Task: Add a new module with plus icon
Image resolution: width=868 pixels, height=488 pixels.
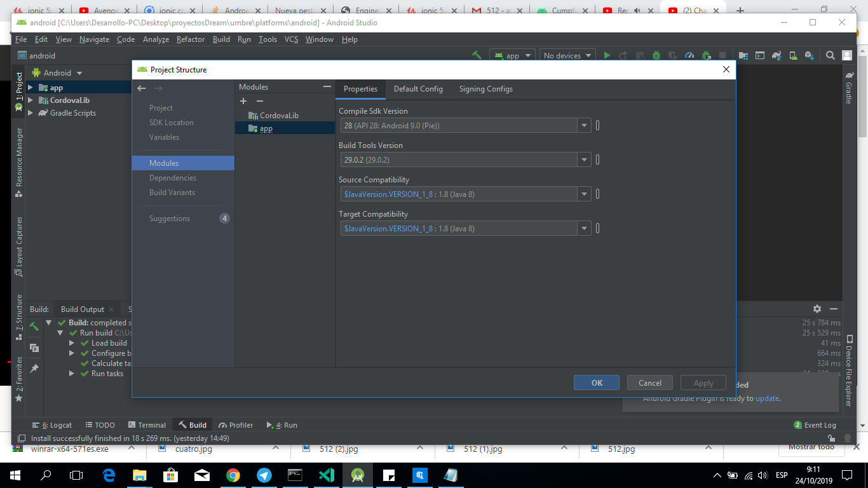Action: pos(243,101)
